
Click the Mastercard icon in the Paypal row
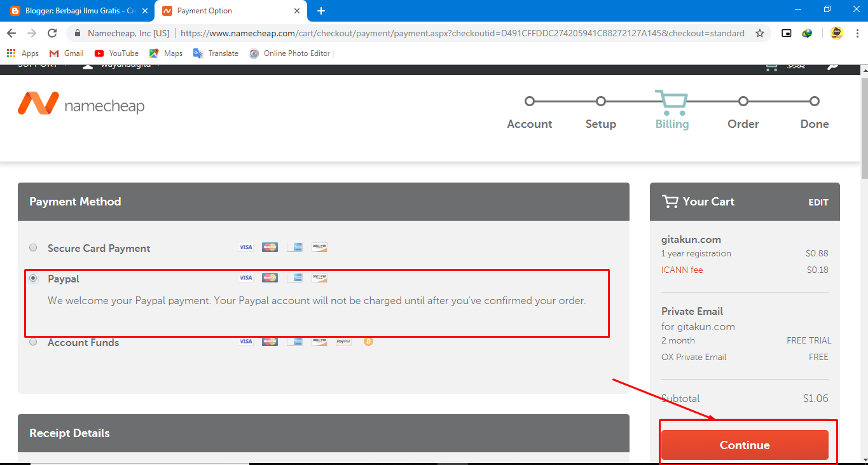270,278
